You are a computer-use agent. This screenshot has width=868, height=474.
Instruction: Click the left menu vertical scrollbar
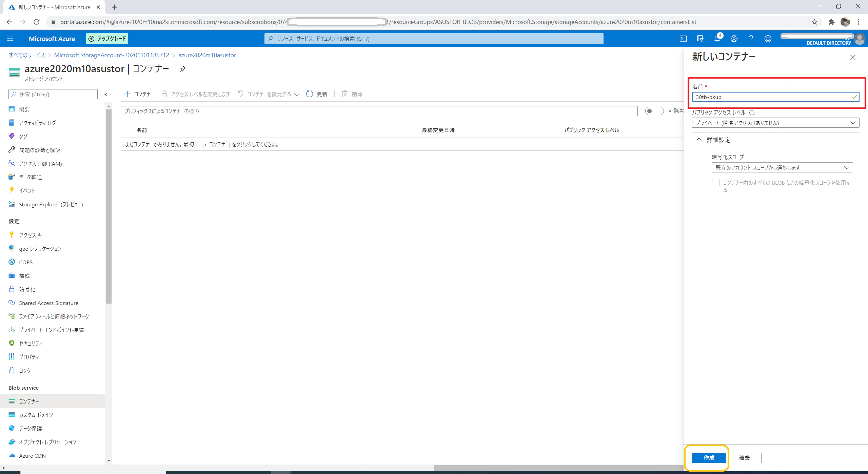108,207
